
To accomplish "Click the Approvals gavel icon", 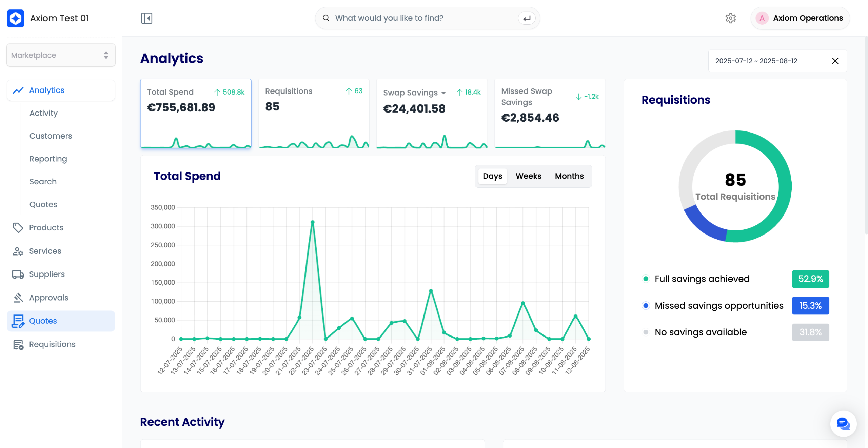I will (18, 298).
